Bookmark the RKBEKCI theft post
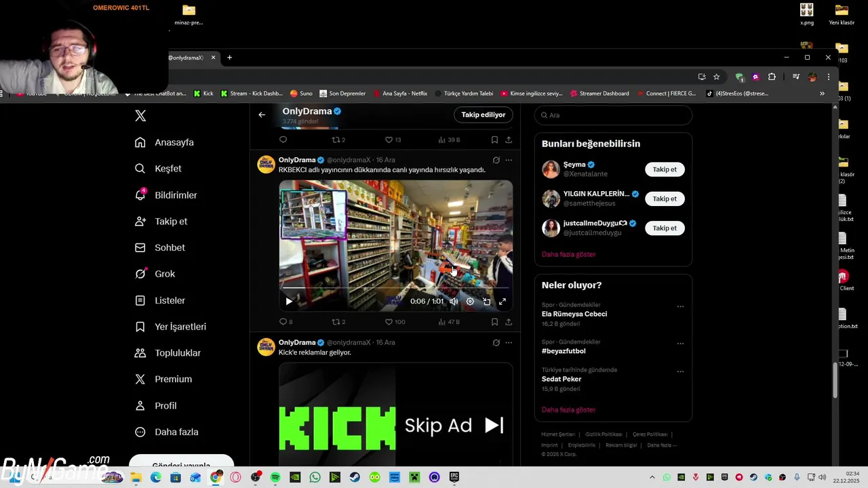The image size is (868, 488). pos(494,322)
